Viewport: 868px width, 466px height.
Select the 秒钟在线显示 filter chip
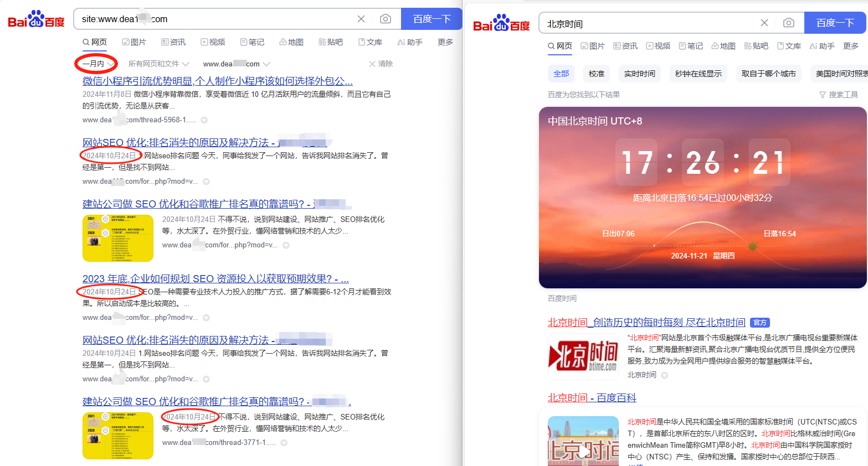(698, 74)
